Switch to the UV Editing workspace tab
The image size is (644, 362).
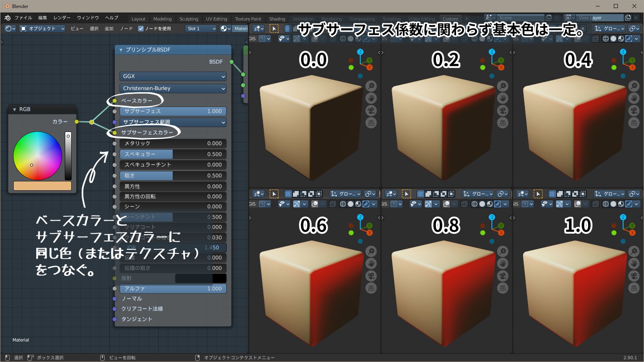coord(217,19)
